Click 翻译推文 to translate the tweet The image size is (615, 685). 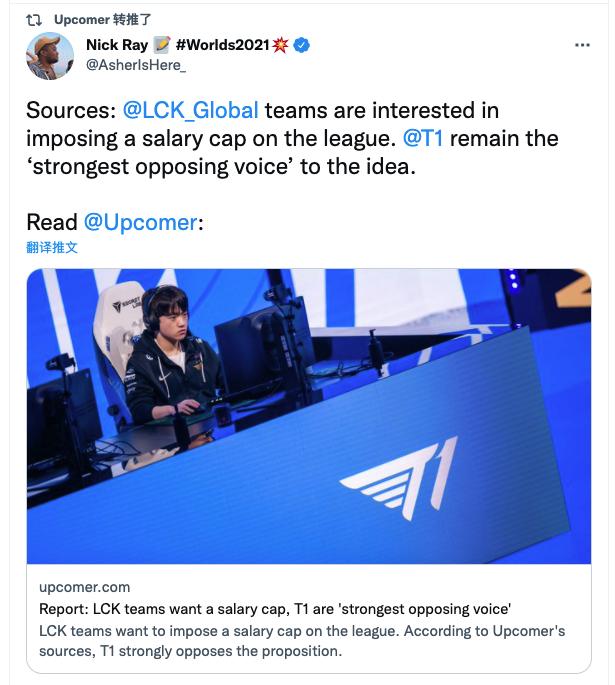[52, 247]
